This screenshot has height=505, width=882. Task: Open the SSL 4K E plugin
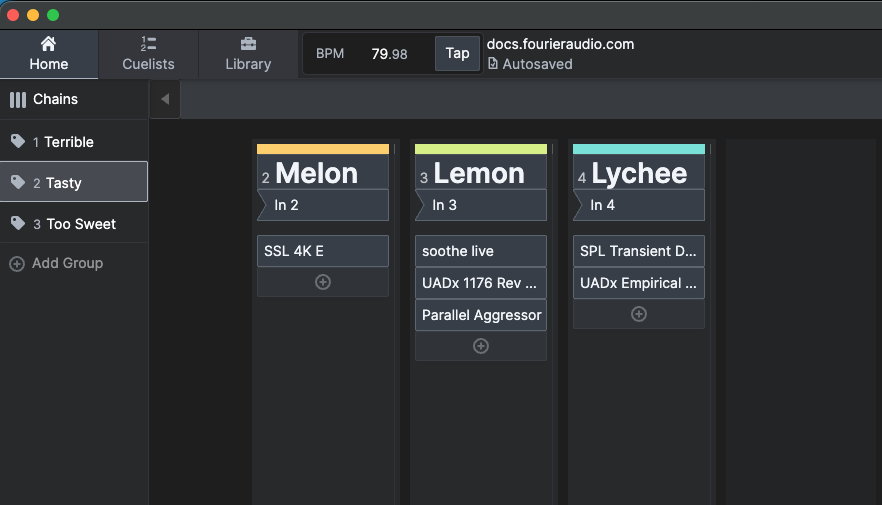click(x=323, y=251)
